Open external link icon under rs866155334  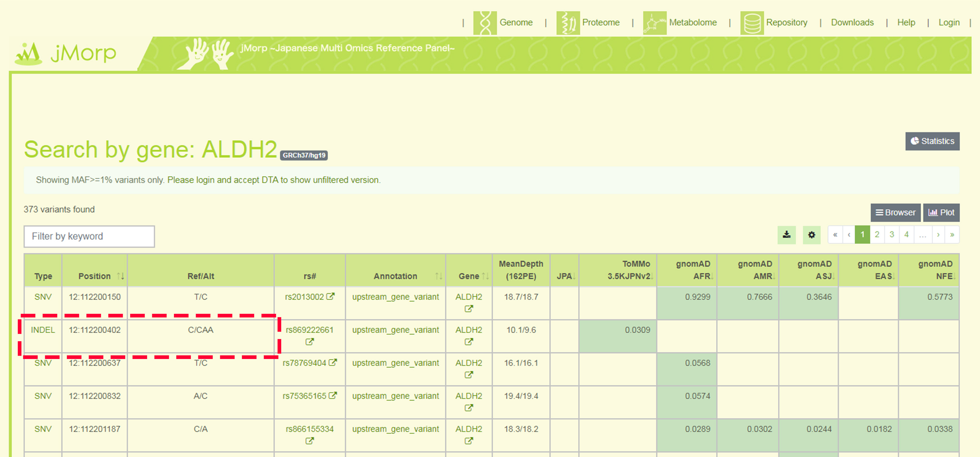click(x=310, y=441)
